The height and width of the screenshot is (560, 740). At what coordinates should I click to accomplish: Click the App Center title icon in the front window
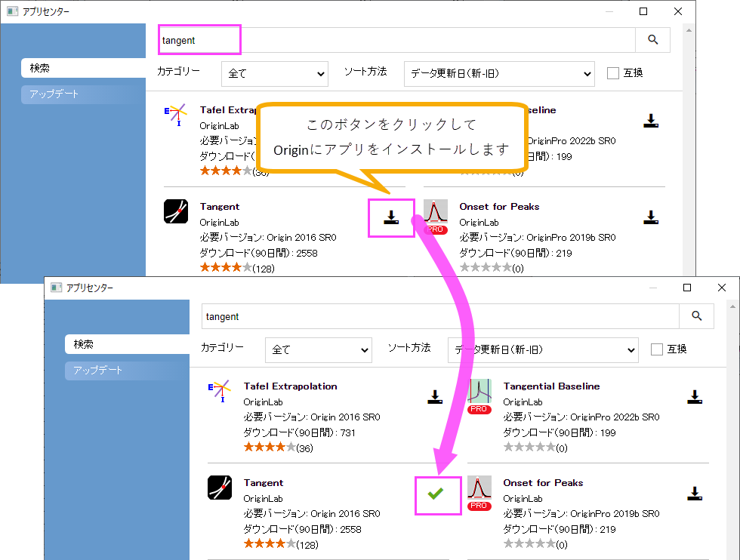click(x=56, y=288)
